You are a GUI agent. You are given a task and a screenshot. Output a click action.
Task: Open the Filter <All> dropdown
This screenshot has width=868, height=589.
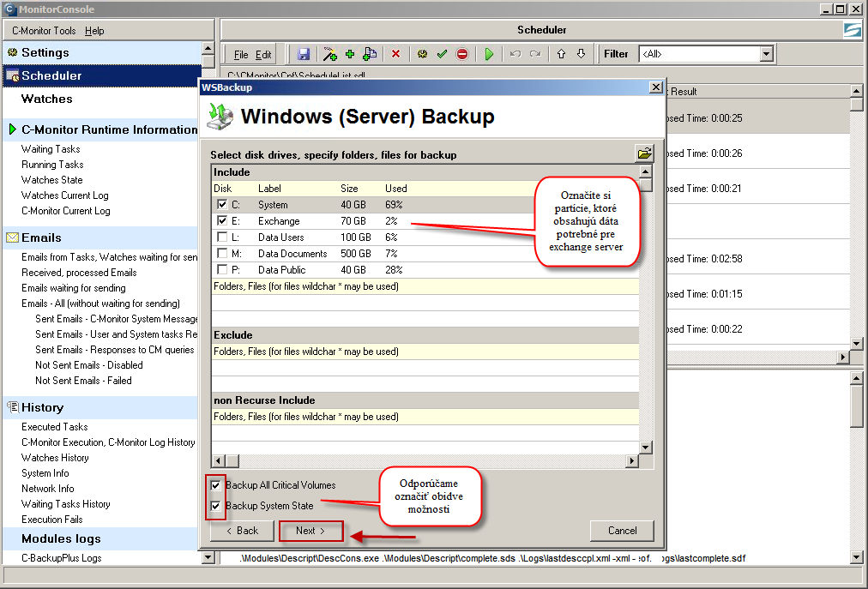(766, 54)
